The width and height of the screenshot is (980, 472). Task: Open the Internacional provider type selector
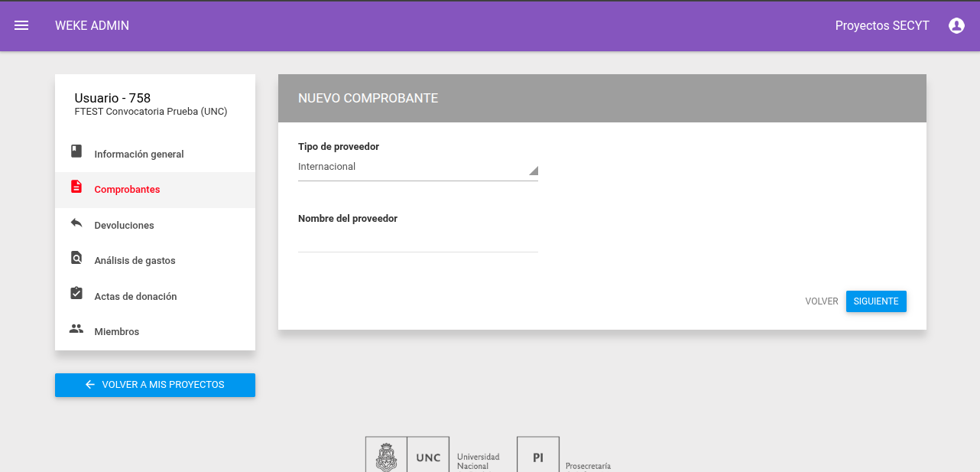click(x=418, y=167)
